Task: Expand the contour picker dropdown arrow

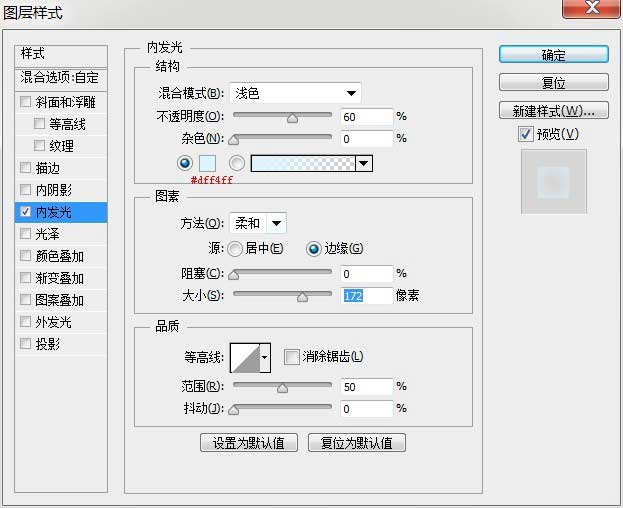Action: click(265, 356)
